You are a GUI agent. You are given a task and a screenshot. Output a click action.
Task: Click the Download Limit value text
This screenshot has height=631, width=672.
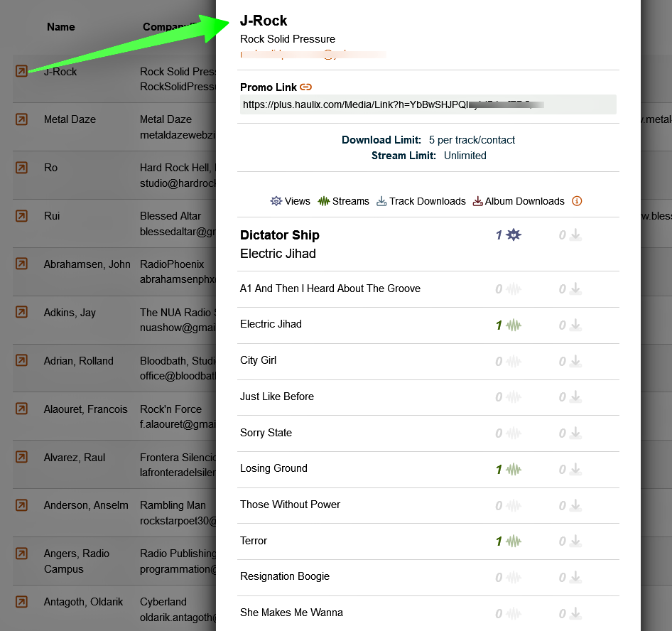click(x=472, y=140)
